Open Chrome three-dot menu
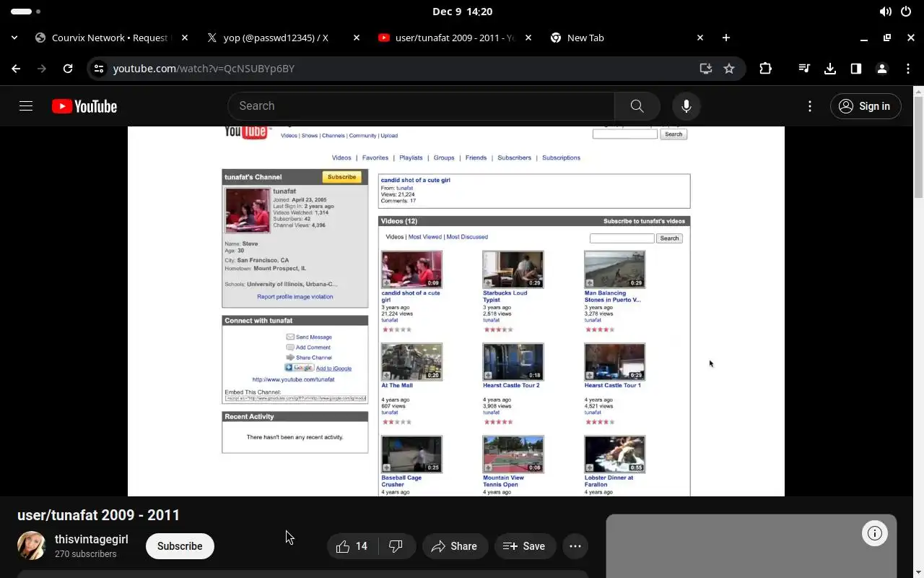This screenshot has height=578, width=924. tap(908, 69)
